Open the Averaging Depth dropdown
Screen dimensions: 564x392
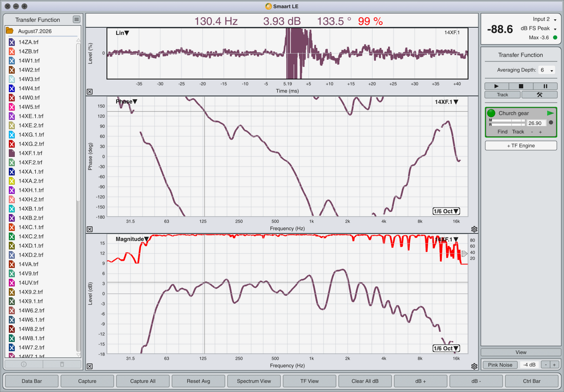pyautogui.click(x=547, y=70)
